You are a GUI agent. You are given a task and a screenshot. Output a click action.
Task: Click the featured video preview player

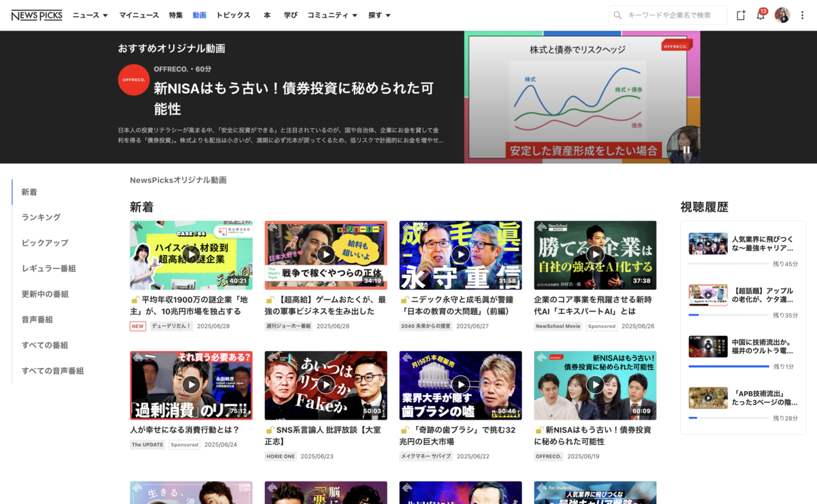coord(582,97)
